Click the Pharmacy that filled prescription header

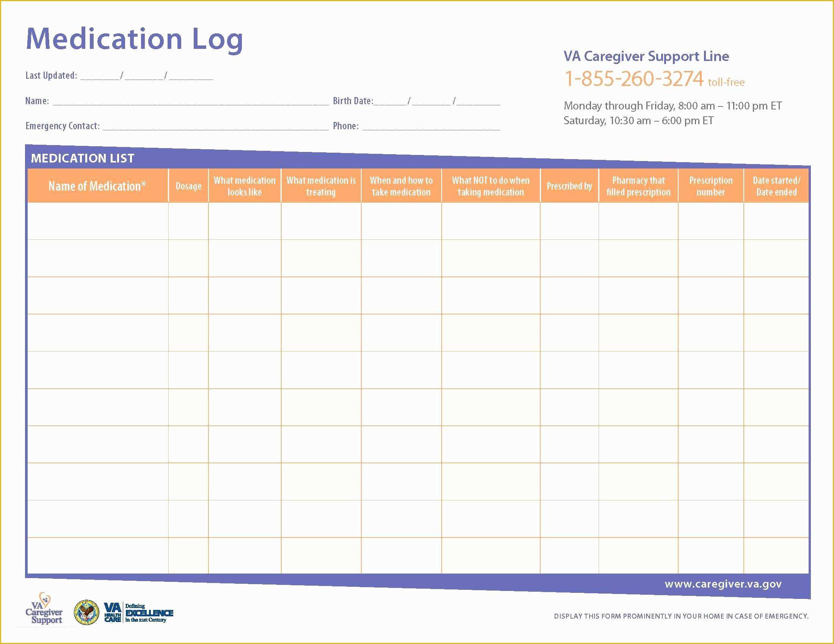(638, 186)
